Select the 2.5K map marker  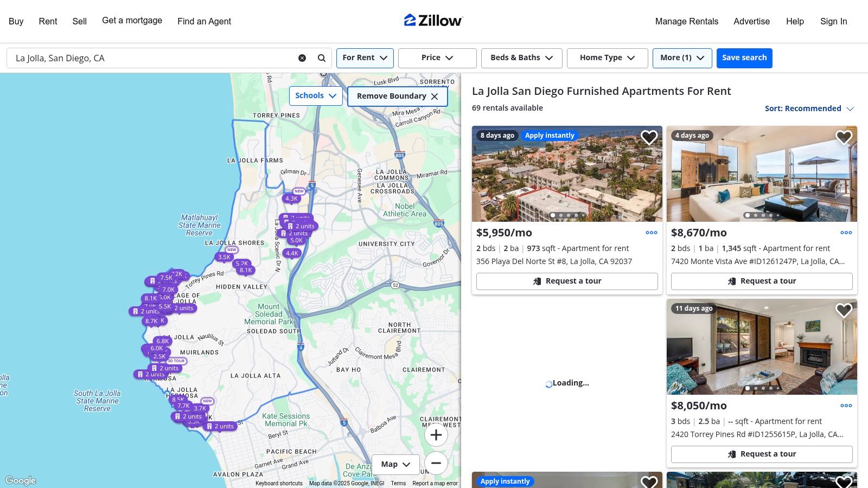click(x=159, y=356)
